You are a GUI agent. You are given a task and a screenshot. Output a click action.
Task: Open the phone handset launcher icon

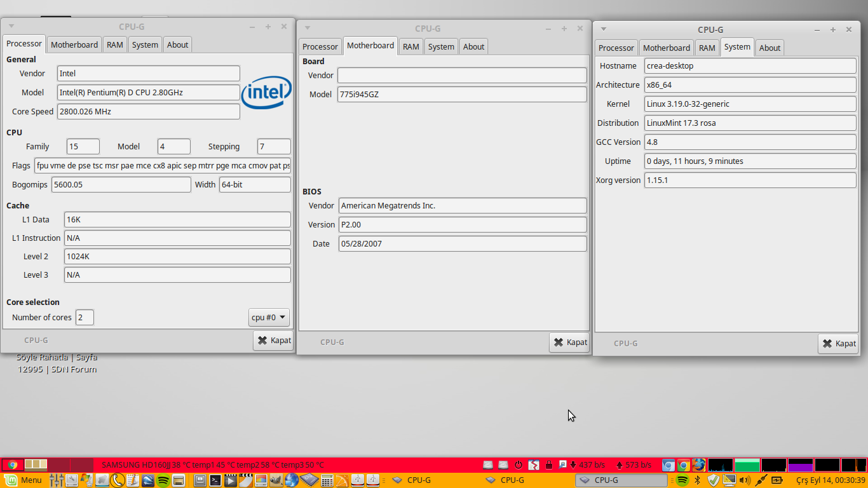tap(118, 480)
